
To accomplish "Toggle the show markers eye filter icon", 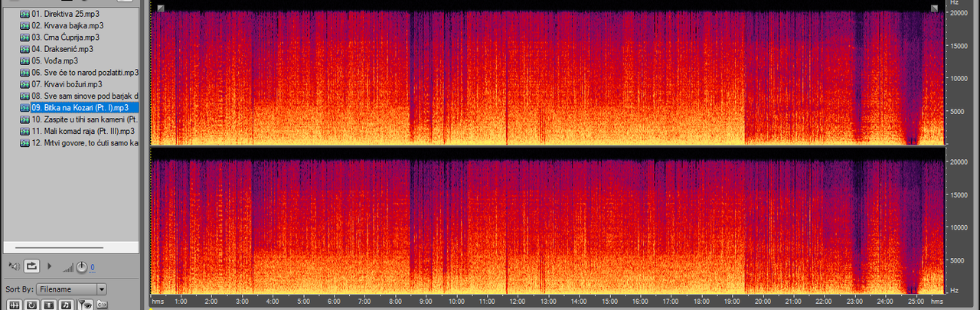I will coord(84,305).
